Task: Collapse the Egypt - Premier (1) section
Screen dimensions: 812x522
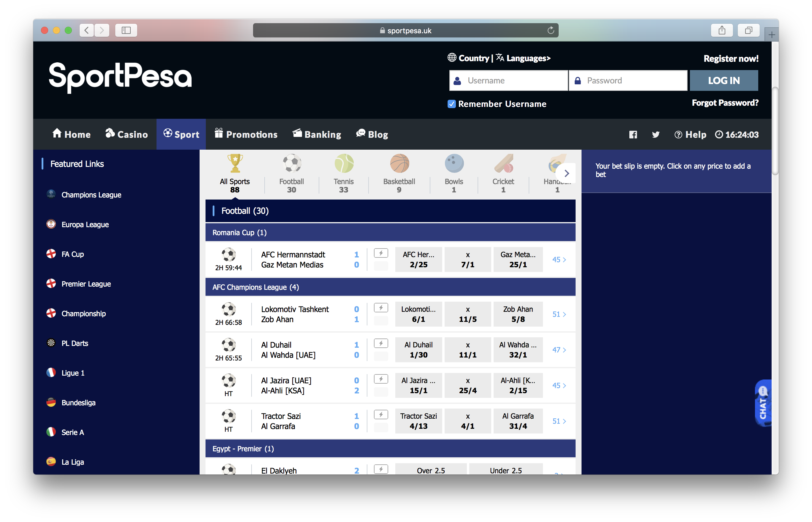Action: click(390, 448)
